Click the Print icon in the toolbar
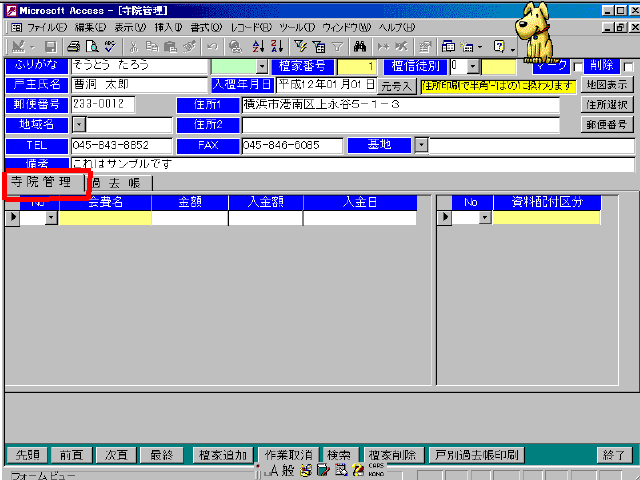This screenshot has height=480, width=640. pyautogui.click(x=73, y=46)
